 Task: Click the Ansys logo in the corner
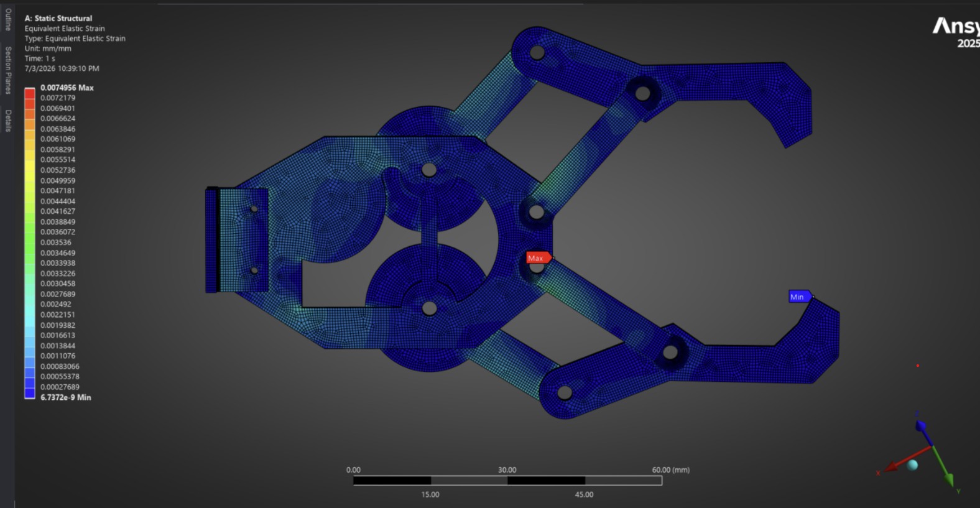pyautogui.click(x=956, y=32)
